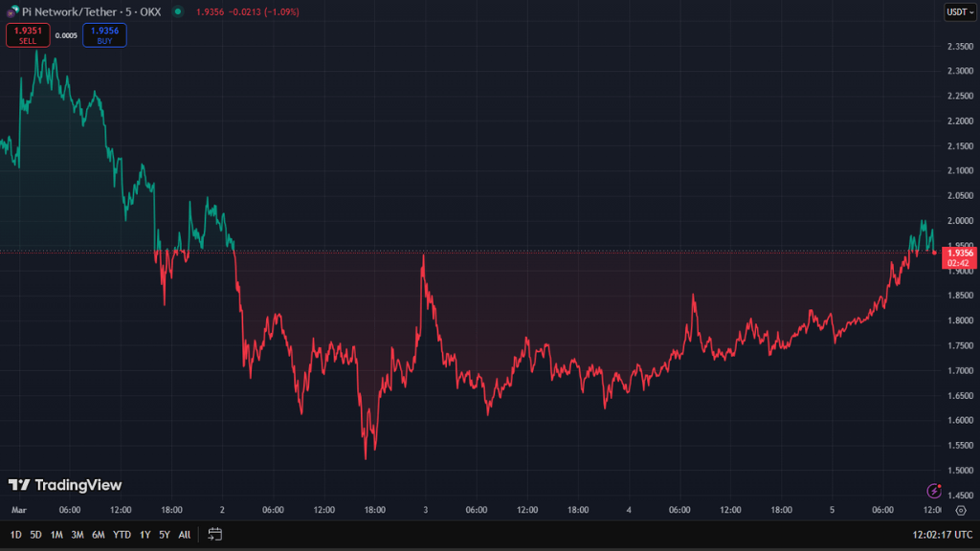Click the purple lightning bolt icon
This screenshot has width=980, height=551.
(x=934, y=491)
